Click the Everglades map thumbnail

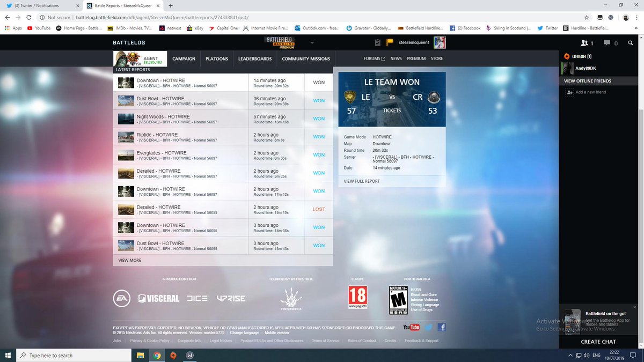tap(126, 155)
